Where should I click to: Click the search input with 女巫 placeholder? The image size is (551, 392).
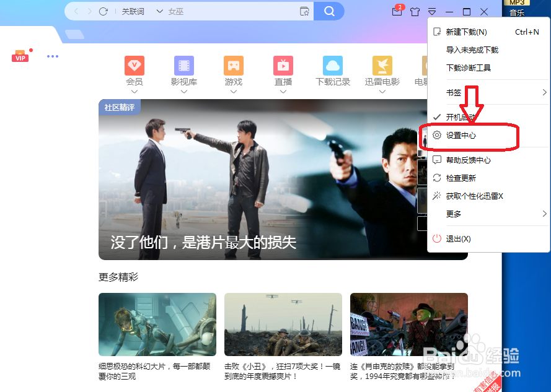coord(232,12)
